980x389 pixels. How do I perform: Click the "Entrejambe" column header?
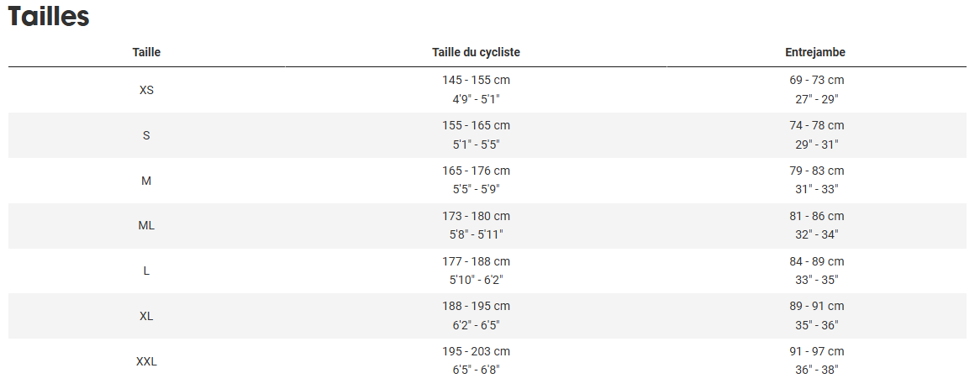tap(814, 52)
